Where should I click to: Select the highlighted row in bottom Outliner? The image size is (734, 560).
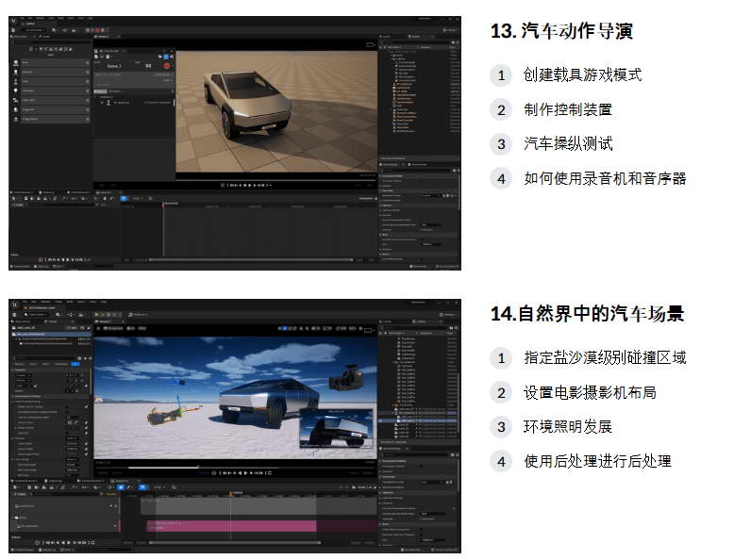click(419, 420)
